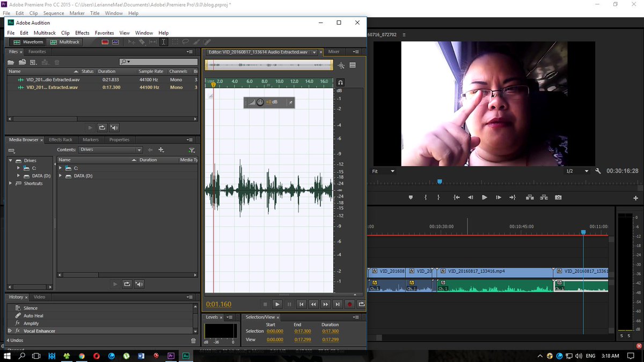Open Audition's Effects menu
The image size is (644, 362).
[x=82, y=33]
